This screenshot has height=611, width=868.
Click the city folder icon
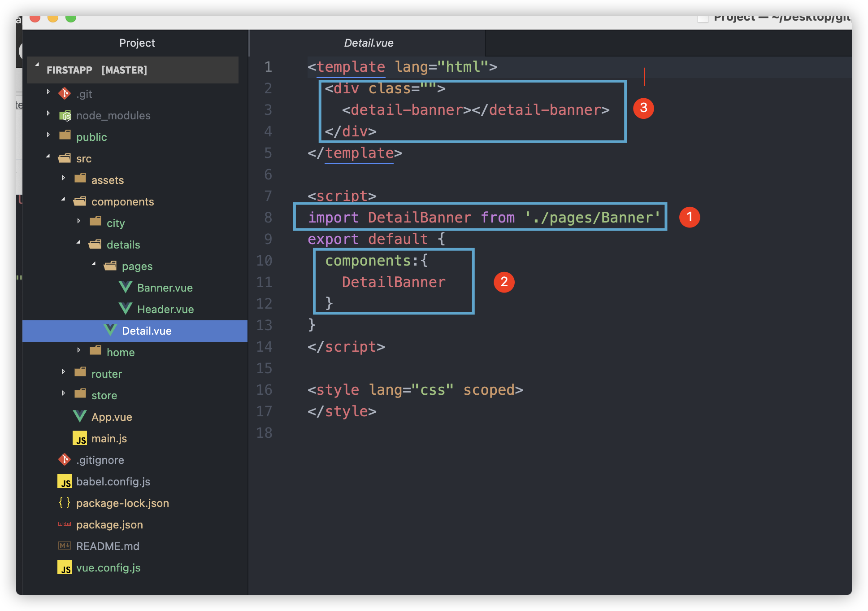[95, 221]
